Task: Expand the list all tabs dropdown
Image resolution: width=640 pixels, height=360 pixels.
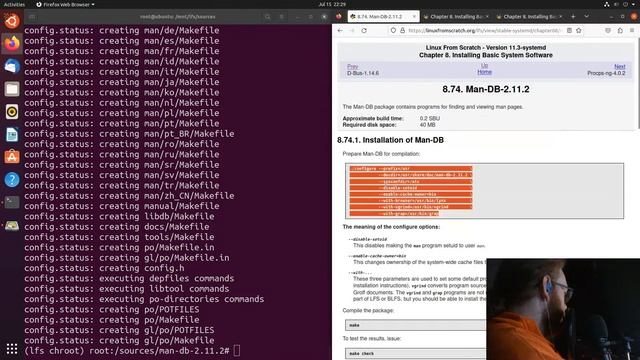Action: [586, 17]
